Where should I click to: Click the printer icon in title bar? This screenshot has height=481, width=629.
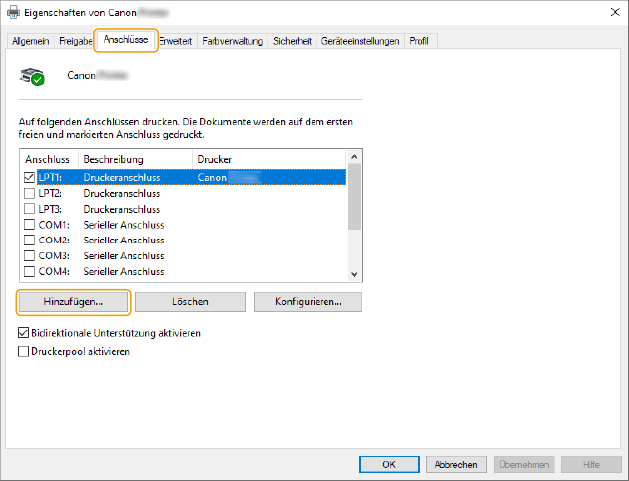(12, 12)
